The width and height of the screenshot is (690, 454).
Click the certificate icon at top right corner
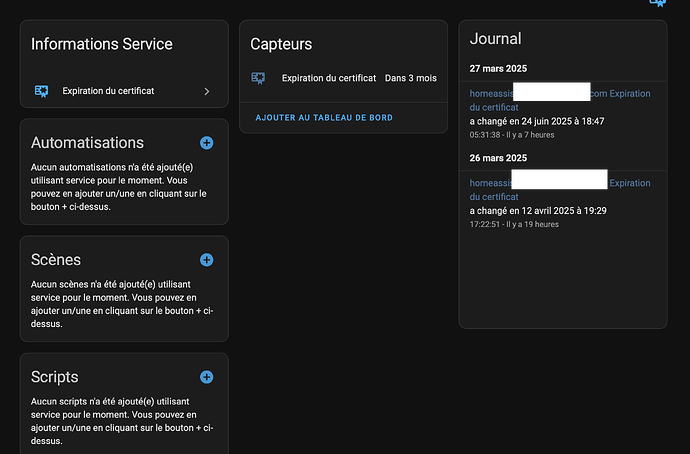(x=657, y=3)
